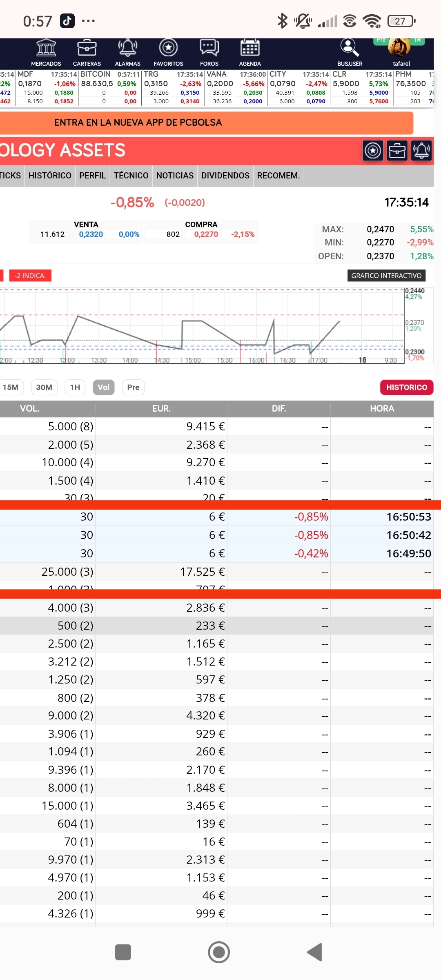Open the Grafico Interactivo button

(x=386, y=276)
